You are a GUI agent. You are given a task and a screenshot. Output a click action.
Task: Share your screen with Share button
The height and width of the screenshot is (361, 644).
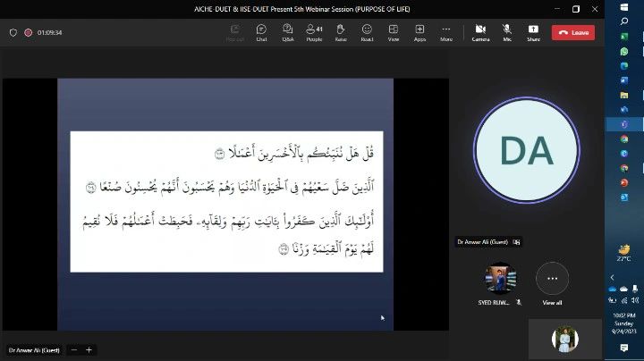(x=533, y=32)
